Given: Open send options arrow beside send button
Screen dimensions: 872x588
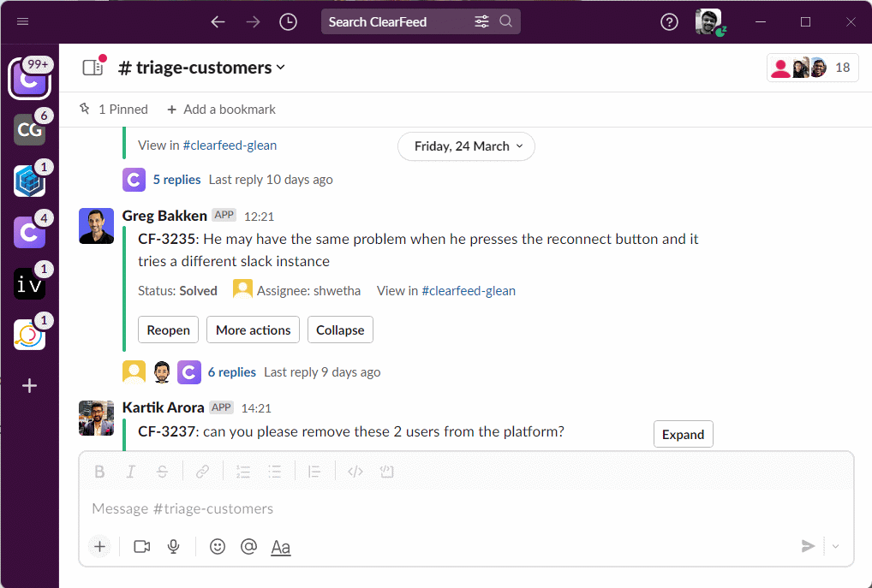Looking at the screenshot, I should [836, 546].
